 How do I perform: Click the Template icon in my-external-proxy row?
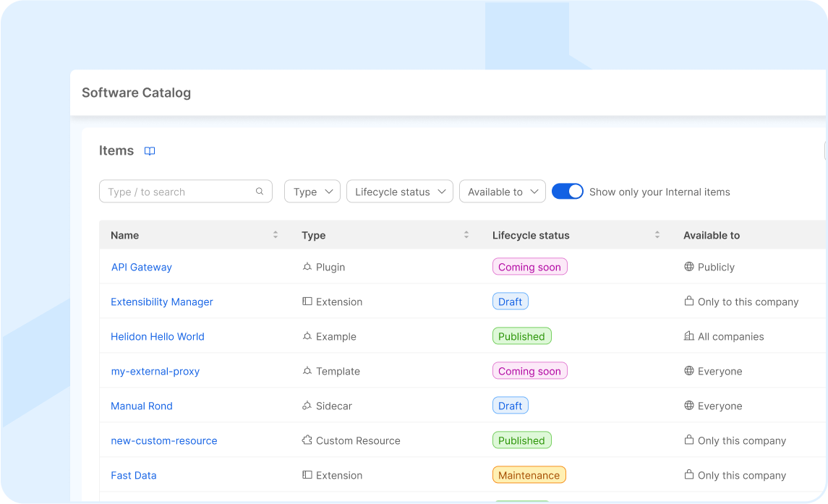click(307, 372)
